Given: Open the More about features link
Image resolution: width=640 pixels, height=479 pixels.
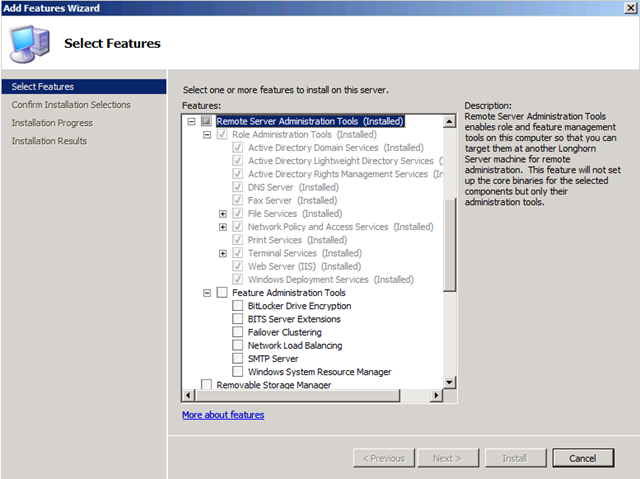Looking at the screenshot, I should point(223,414).
